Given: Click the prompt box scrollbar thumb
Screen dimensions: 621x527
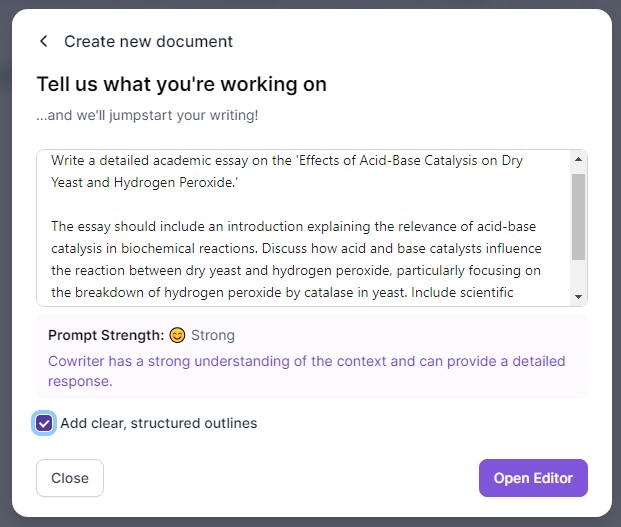Looking at the screenshot, I should 578,217.
